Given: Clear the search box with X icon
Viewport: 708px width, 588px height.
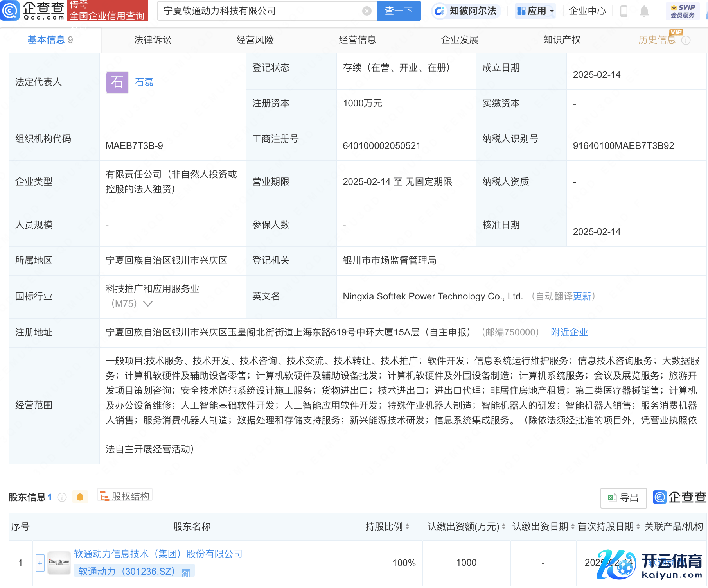Looking at the screenshot, I should [x=367, y=11].
